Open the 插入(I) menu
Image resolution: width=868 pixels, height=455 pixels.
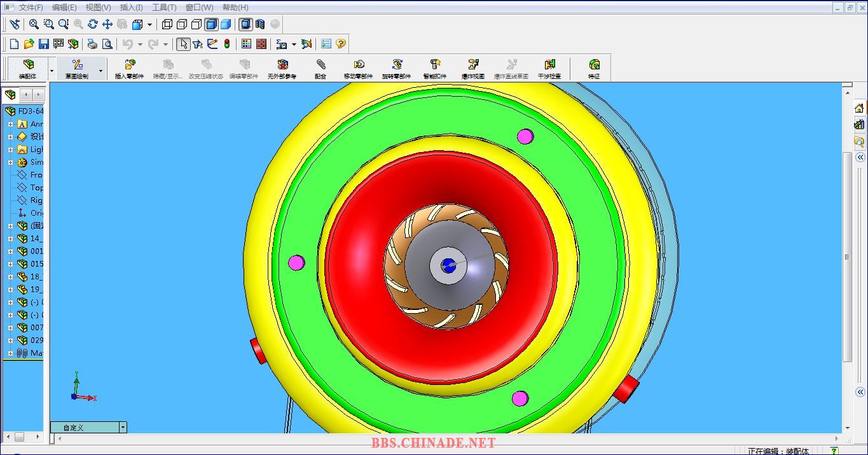pos(132,8)
